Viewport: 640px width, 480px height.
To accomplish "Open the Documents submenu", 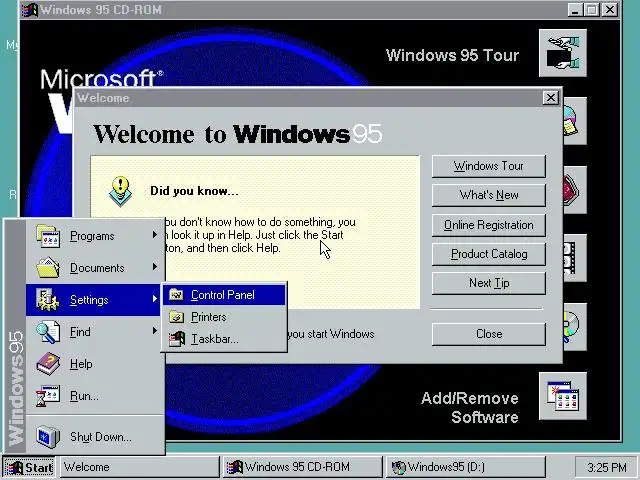I will pyautogui.click(x=95, y=268).
